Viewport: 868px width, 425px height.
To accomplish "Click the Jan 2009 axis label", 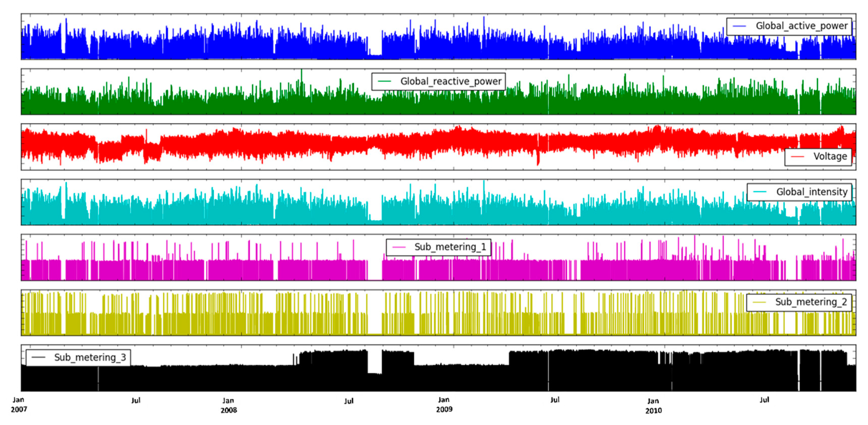I will point(444,404).
